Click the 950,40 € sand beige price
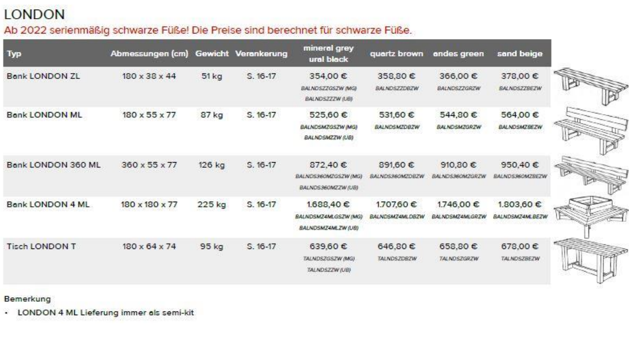The height and width of the screenshot is (339, 644). pyautogui.click(x=520, y=165)
